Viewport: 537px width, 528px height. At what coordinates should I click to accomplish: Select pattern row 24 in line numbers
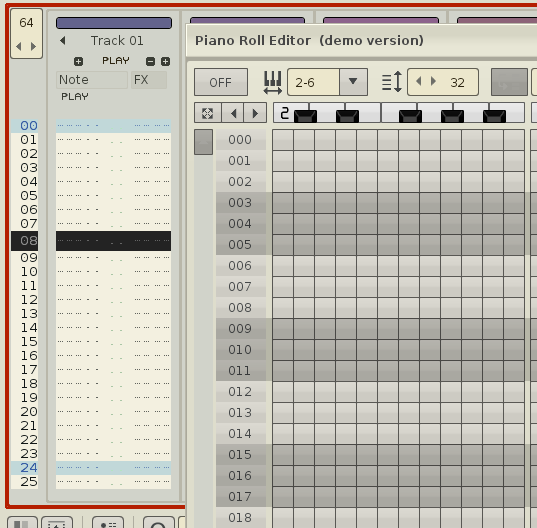click(29, 468)
